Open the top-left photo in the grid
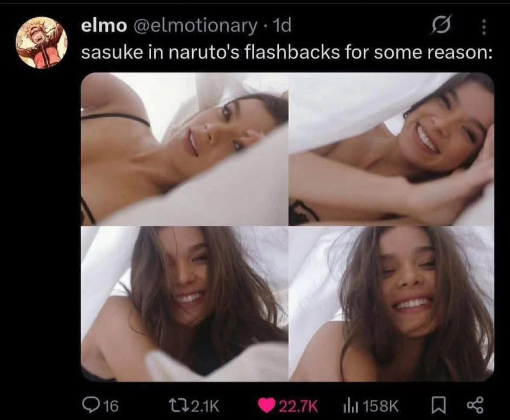 (184, 149)
